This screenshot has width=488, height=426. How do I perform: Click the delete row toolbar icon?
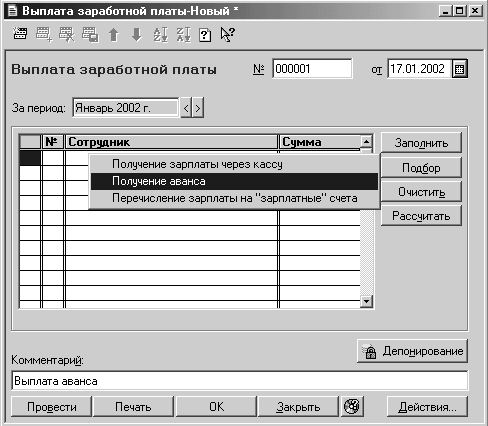tap(67, 34)
